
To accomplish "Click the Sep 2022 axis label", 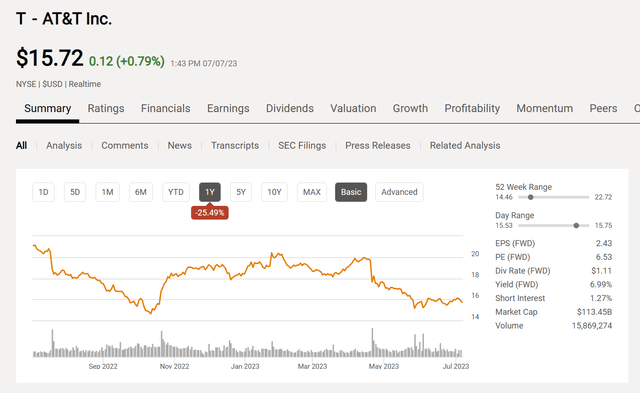I will (x=103, y=366).
